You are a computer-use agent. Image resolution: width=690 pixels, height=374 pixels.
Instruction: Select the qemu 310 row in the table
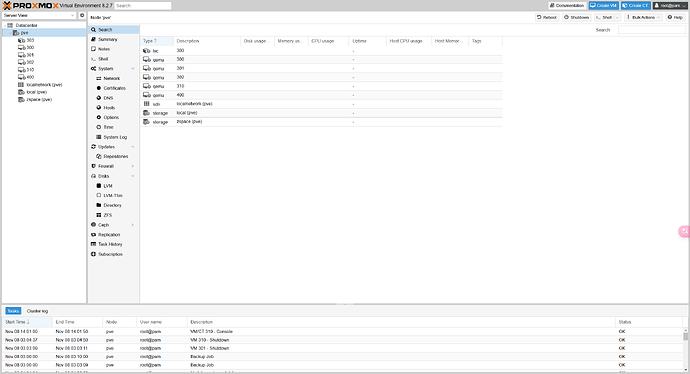point(321,86)
